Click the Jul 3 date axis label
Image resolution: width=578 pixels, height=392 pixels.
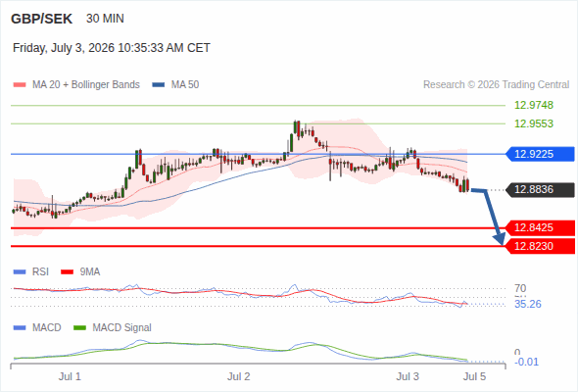point(408,376)
